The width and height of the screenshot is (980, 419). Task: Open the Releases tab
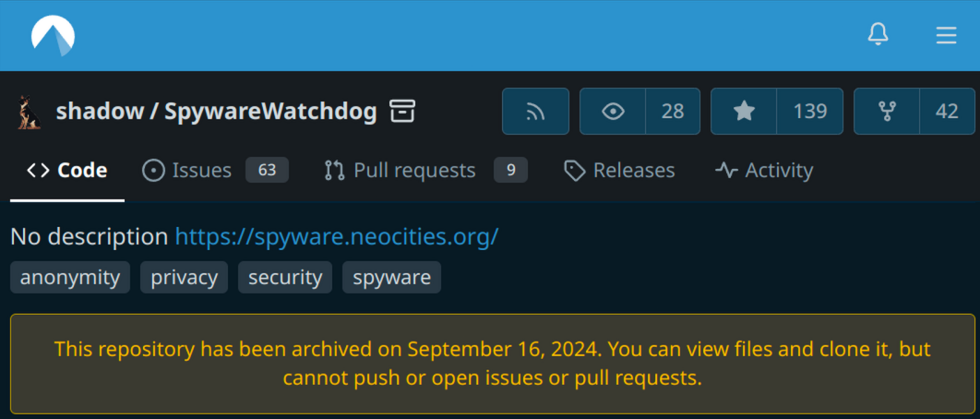pyautogui.click(x=619, y=171)
